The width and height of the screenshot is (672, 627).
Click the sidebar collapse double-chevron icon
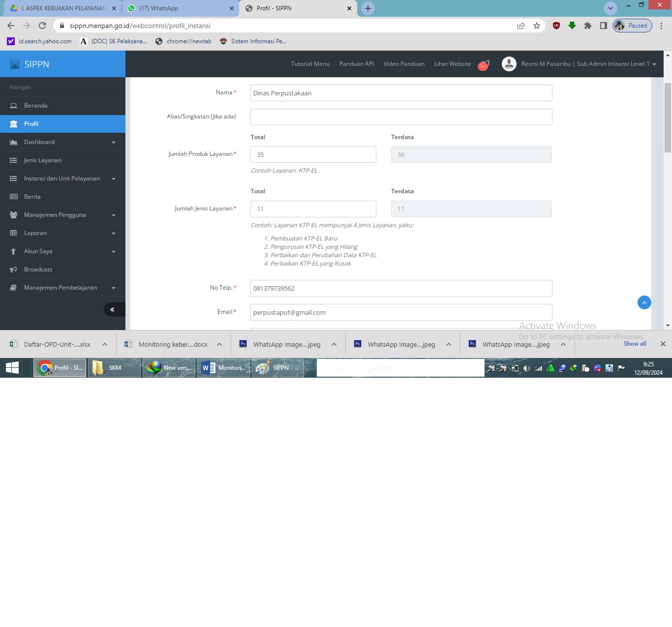pos(112,309)
